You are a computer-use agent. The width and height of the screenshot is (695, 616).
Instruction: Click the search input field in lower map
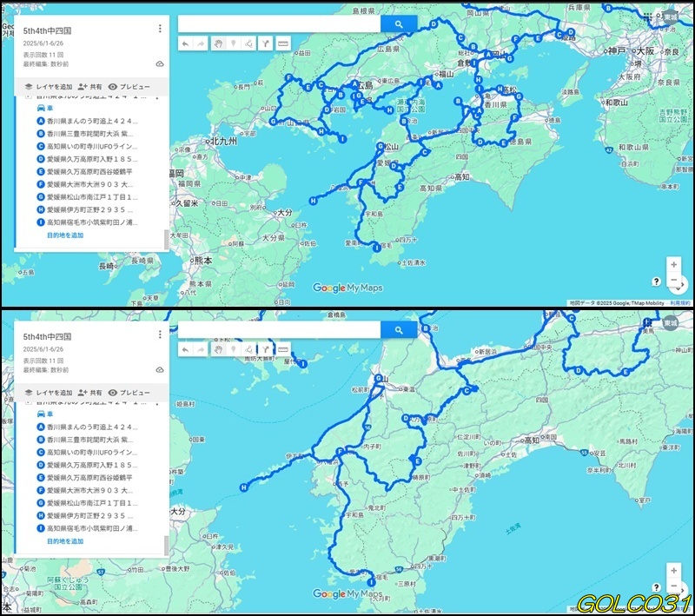pos(279,330)
